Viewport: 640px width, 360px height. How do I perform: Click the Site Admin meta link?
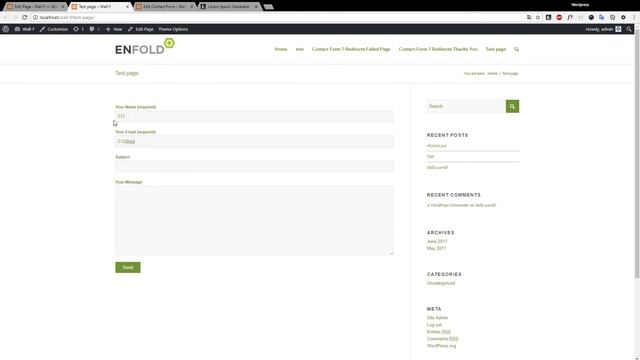pyautogui.click(x=437, y=318)
